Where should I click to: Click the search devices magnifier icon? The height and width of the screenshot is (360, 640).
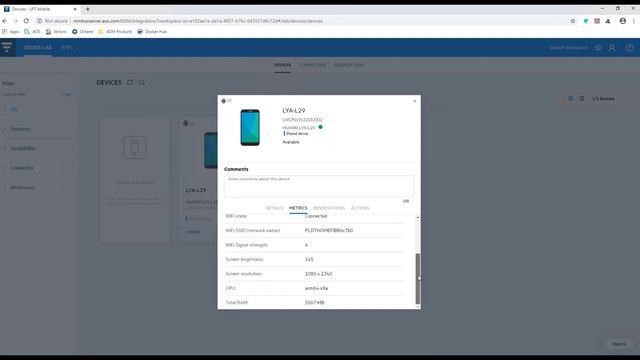[x=142, y=83]
